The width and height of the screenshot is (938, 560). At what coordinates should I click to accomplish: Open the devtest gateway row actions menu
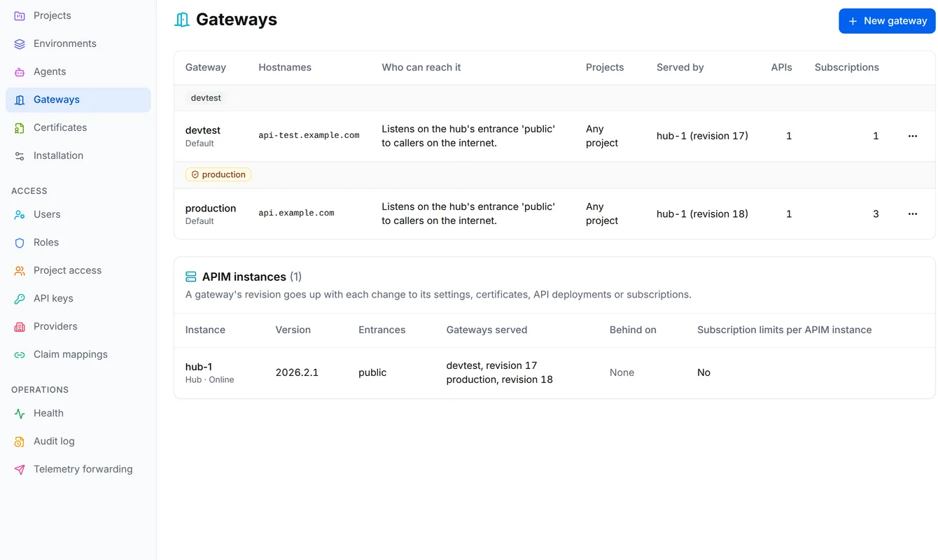click(x=912, y=136)
